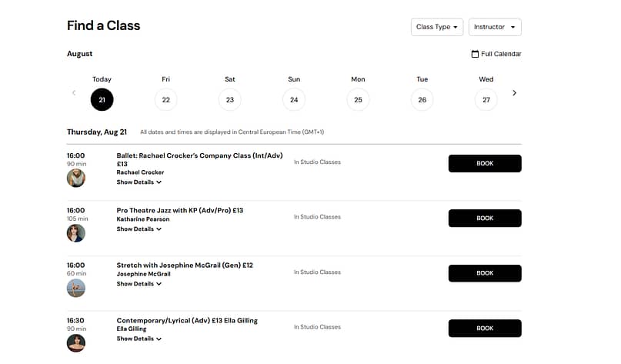Click Rachael Crocker's instructor photo
The height and width of the screenshot is (364, 621).
76,178
